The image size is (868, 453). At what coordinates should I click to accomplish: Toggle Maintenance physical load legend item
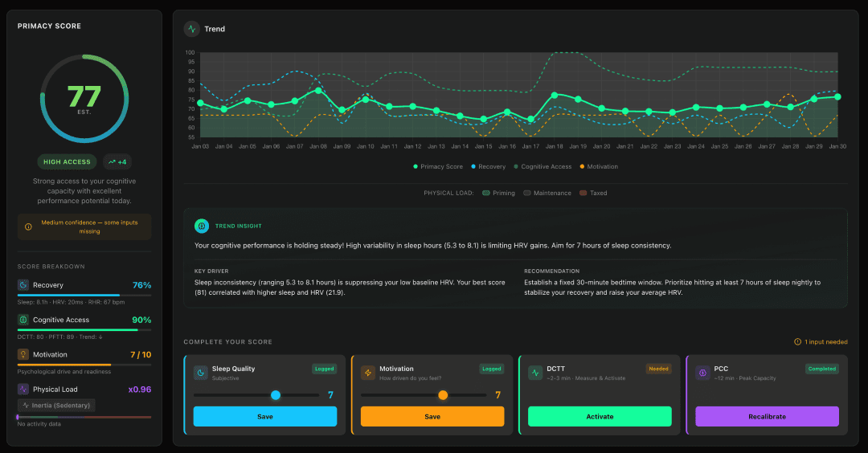(547, 193)
